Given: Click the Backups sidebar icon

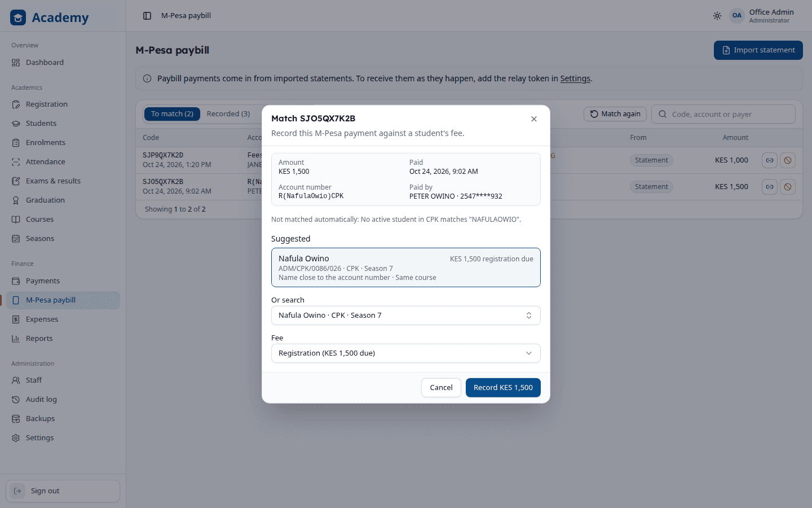Looking at the screenshot, I should point(16,419).
